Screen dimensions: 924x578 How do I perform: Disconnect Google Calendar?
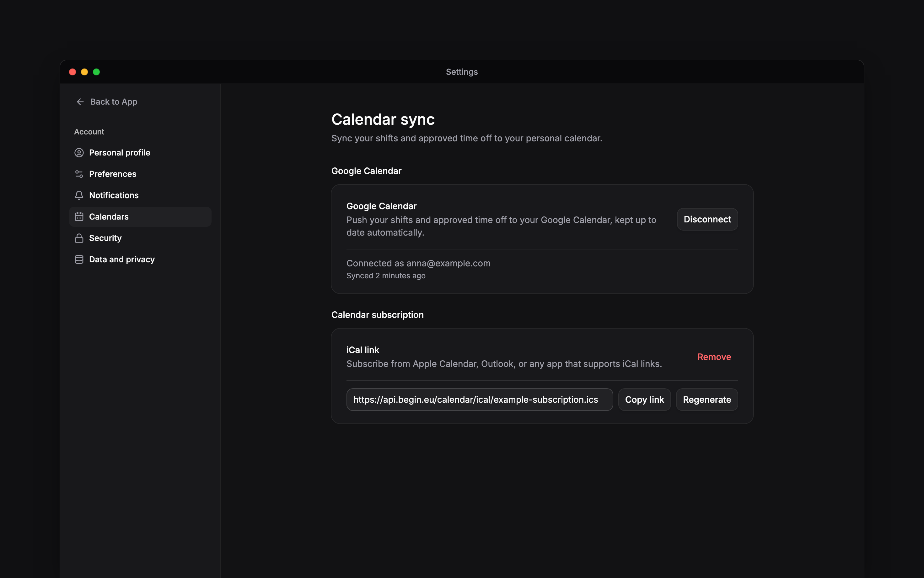click(707, 219)
